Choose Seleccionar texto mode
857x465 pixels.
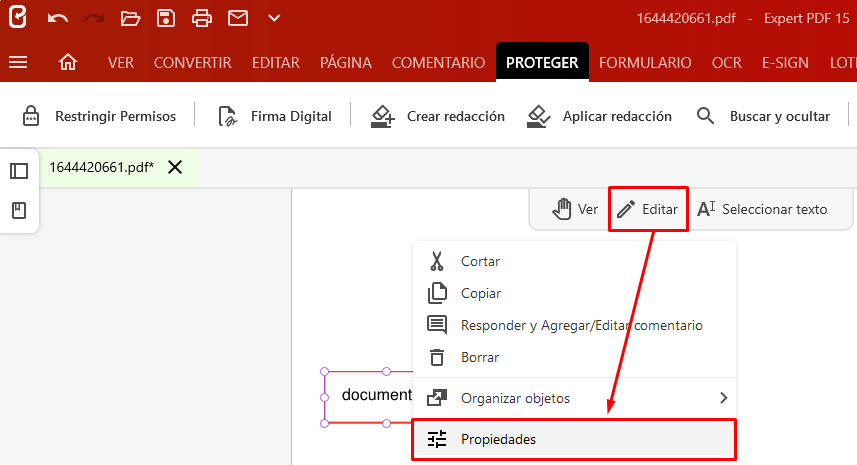762,209
